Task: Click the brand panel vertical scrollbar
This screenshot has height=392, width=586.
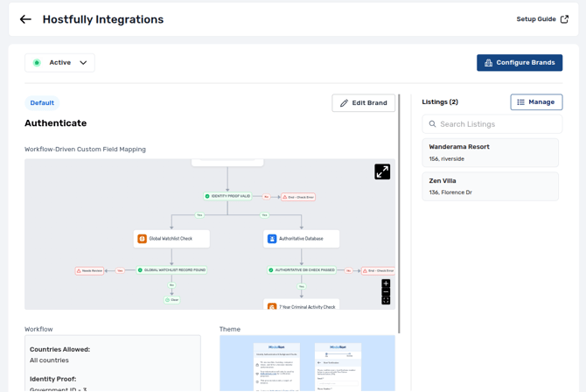Action: coord(399,213)
